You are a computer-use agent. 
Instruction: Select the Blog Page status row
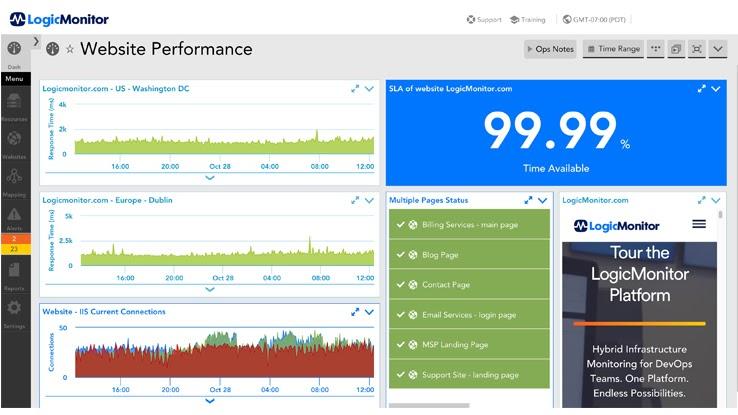click(x=468, y=255)
